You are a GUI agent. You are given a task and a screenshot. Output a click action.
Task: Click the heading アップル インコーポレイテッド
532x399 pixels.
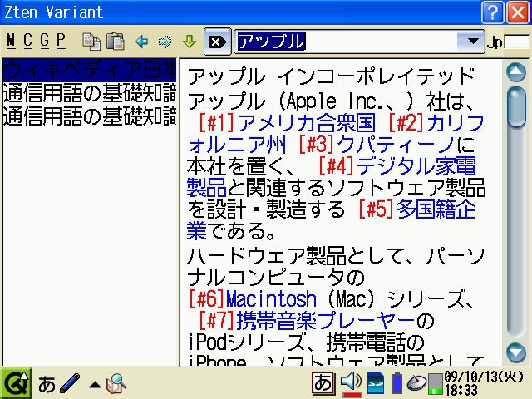tap(331, 76)
